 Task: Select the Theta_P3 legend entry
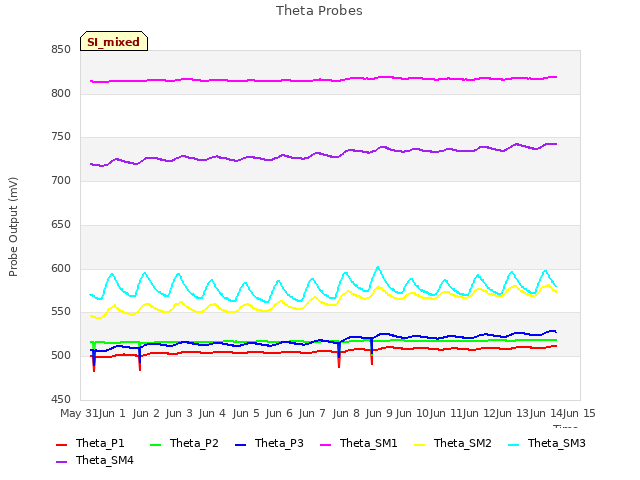click(269, 443)
